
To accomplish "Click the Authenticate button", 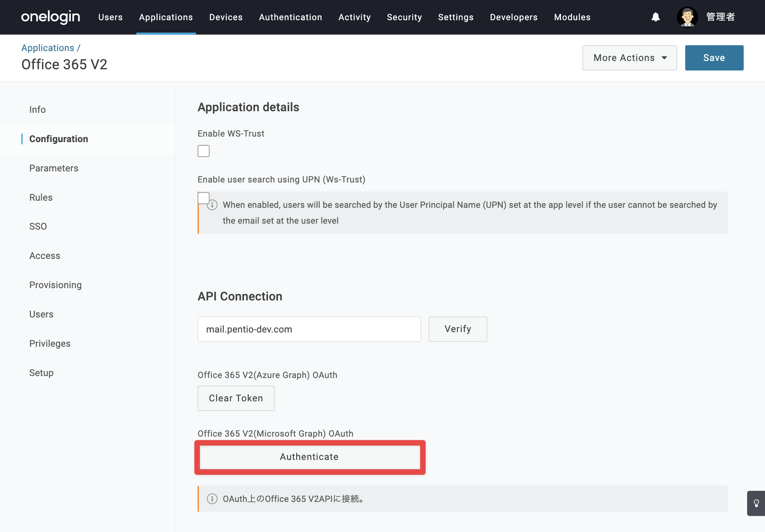I will tap(309, 457).
